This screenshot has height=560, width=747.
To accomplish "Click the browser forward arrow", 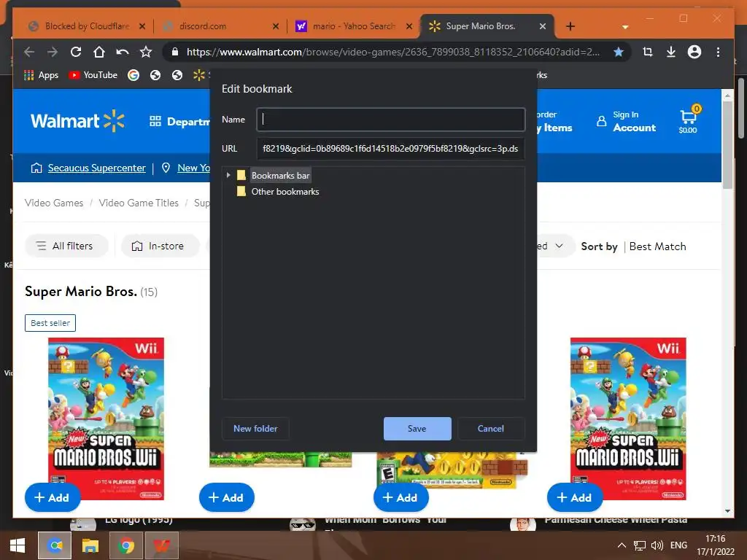I will (x=53, y=52).
